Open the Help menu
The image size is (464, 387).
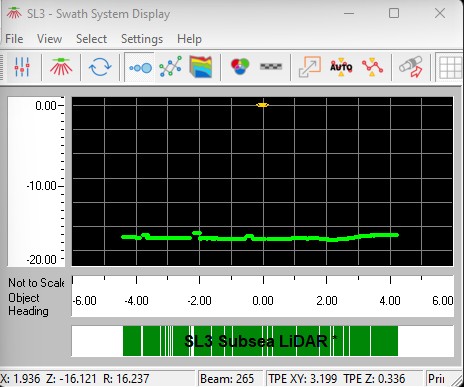pyautogui.click(x=189, y=39)
